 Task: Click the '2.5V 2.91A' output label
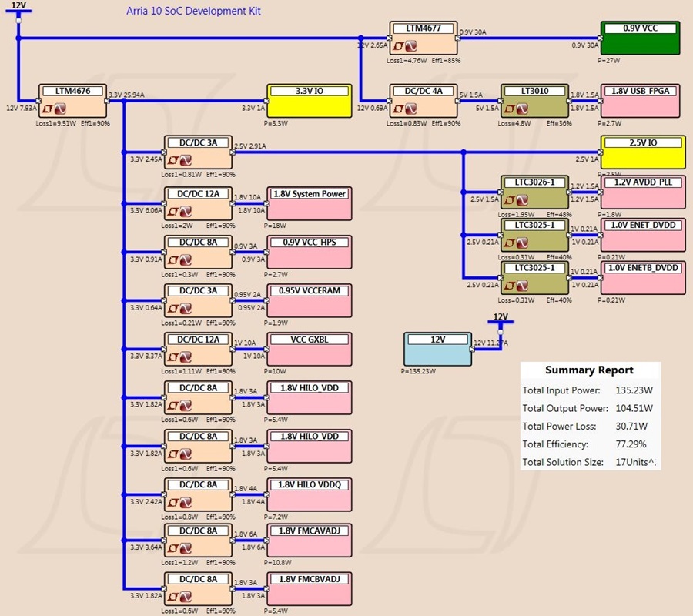(x=250, y=146)
